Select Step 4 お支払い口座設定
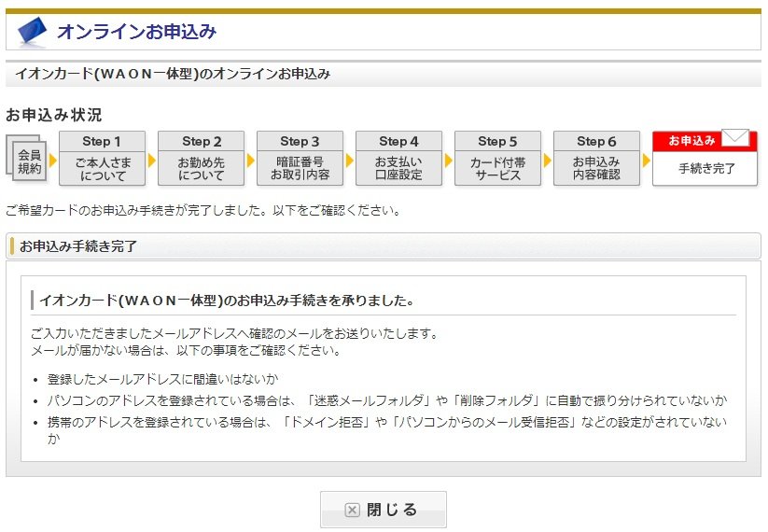Image resolution: width=768 pixels, height=532 pixels. [x=398, y=159]
